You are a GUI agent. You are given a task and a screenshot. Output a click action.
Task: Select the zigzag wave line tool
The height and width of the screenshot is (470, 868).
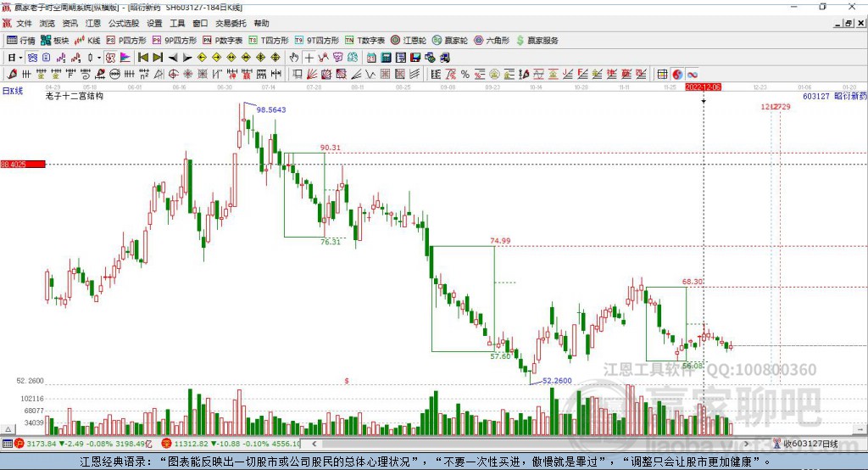click(x=370, y=75)
